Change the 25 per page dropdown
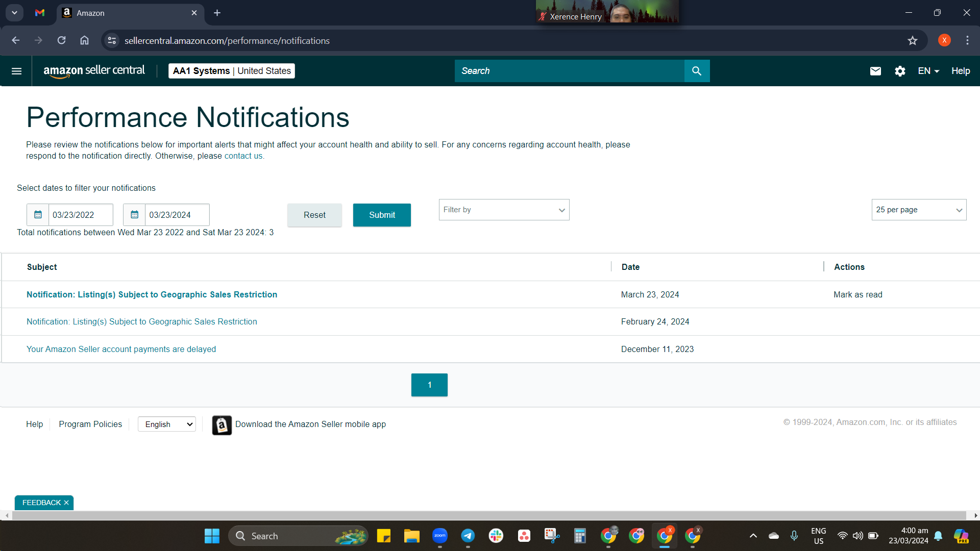The width and height of the screenshot is (980, 551). [x=919, y=210]
